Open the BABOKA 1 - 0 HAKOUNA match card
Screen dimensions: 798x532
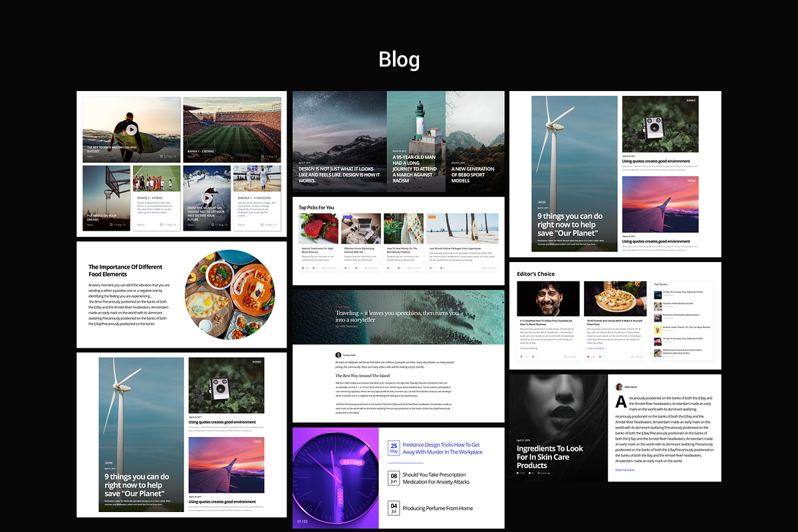(257, 197)
